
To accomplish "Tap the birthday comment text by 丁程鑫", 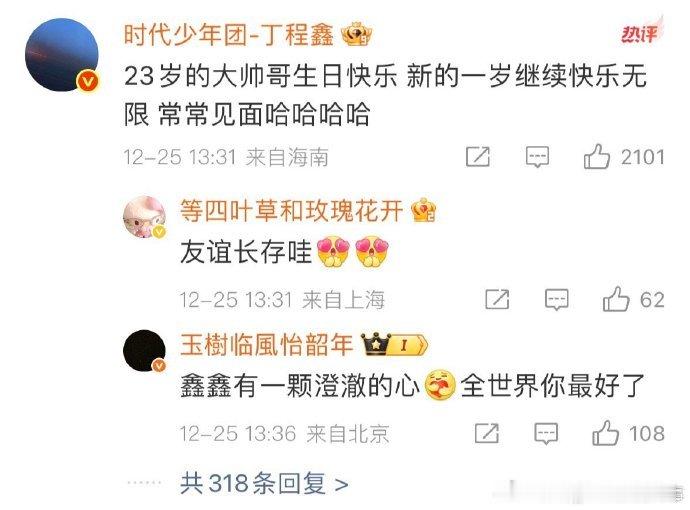I will (385, 95).
